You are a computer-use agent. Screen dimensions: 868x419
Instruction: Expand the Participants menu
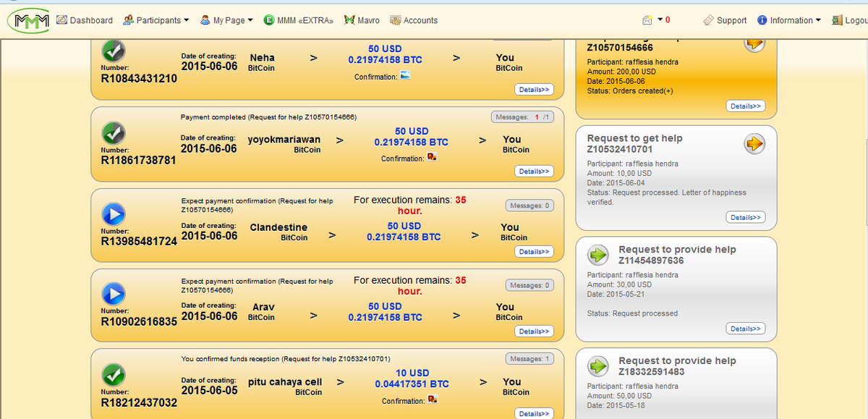(156, 20)
